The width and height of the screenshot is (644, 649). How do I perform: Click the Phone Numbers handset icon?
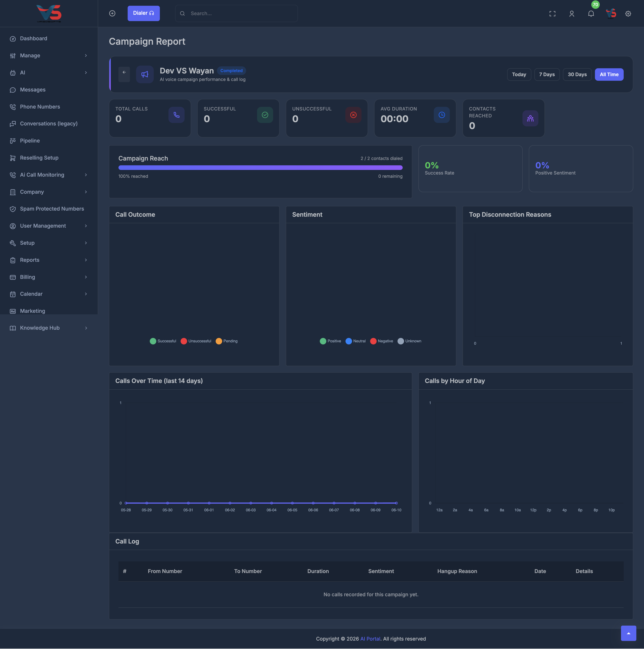[x=13, y=107]
